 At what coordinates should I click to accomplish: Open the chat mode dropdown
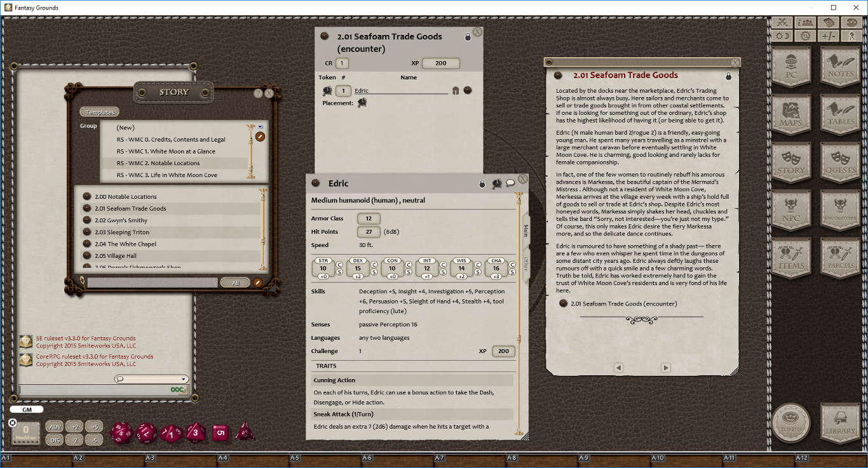(184, 378)
